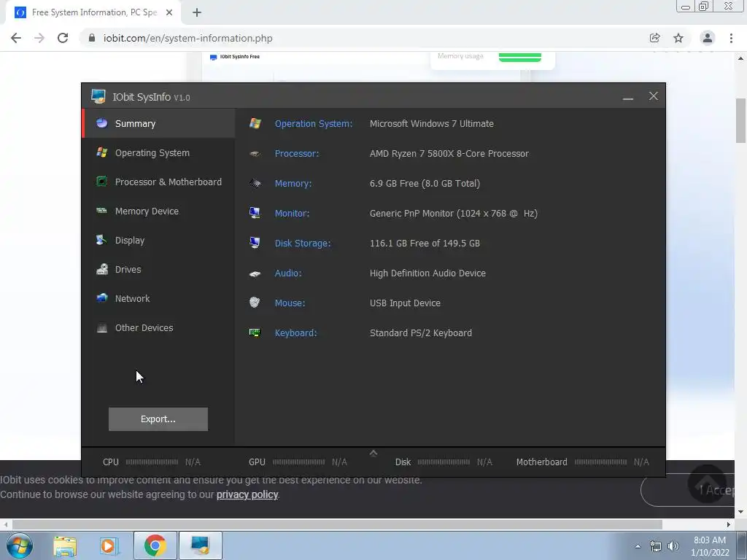
Task: Open the Operating System section
Action: click(x=159, y=153)
